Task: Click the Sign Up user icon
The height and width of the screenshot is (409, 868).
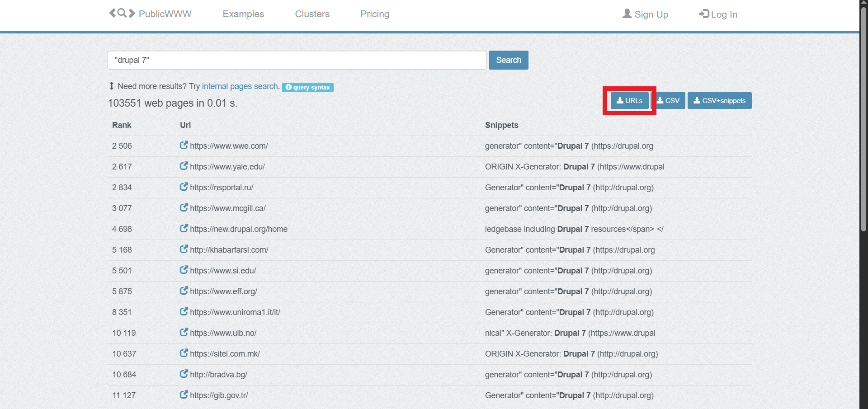Action: point(627,14)
